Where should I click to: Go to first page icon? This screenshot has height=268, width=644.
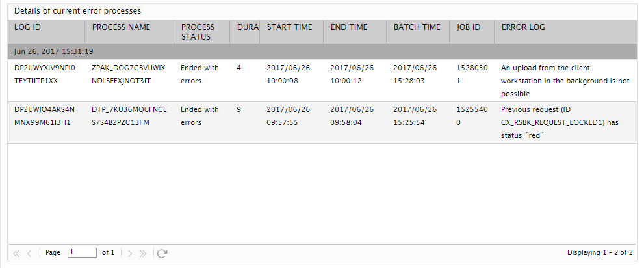coord(16,253)
